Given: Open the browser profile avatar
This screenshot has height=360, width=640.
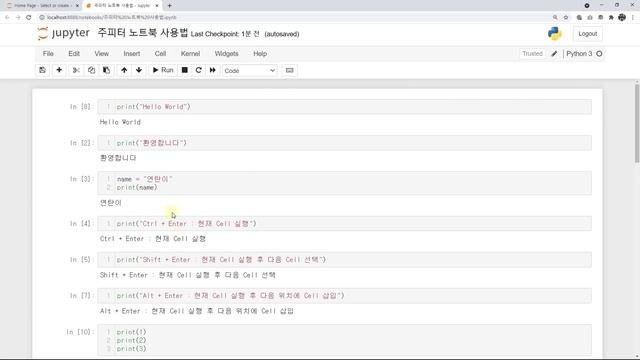Looking at the screenshot, I should pyautogui.click(x=622, y=17).
